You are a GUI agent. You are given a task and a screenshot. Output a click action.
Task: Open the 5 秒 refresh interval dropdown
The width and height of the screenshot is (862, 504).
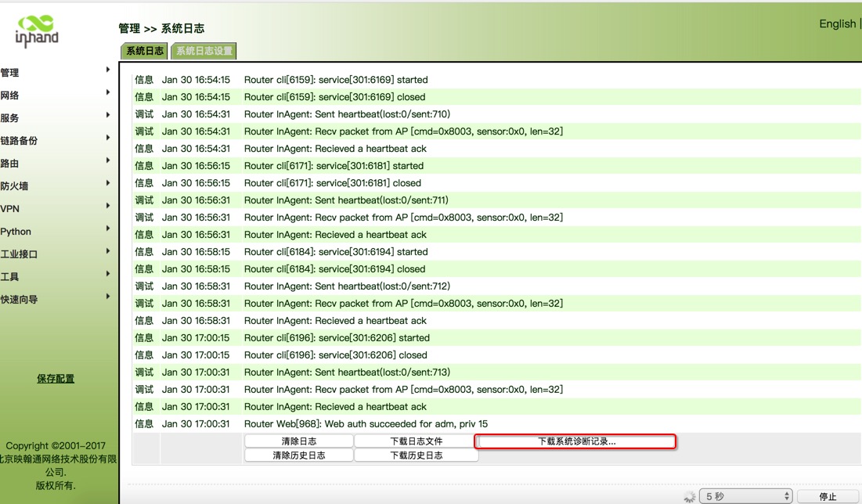746,494
